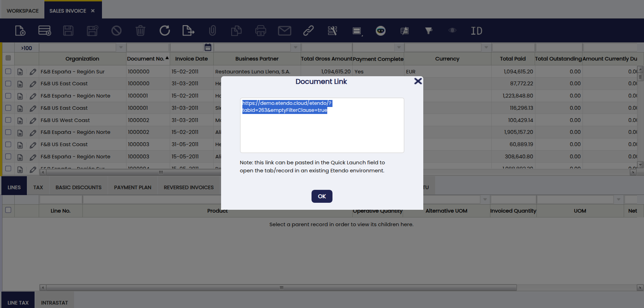The image size is (644, 308).
Task: Expand the Payment Complete filter dropdown
Action: click(399, 47)
